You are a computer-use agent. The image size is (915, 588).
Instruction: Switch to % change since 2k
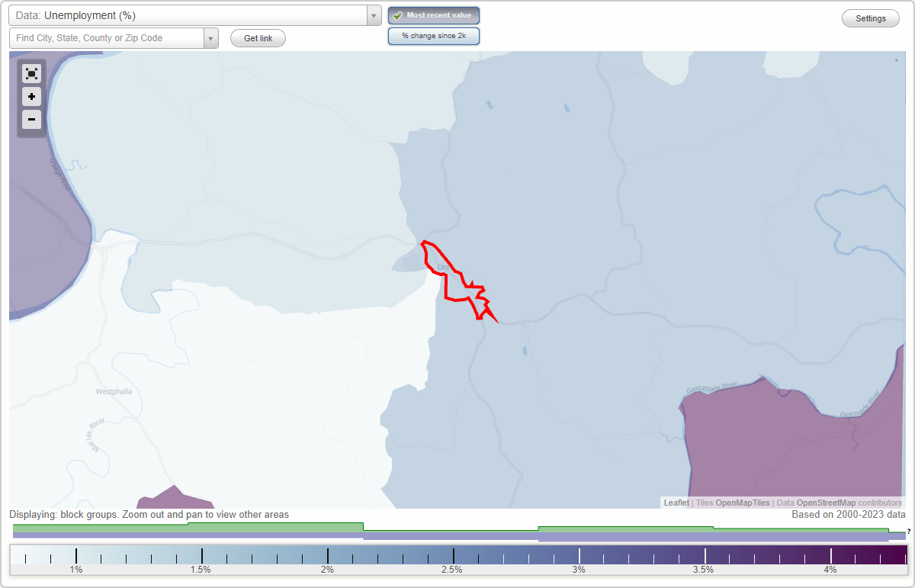pyautogui.click(x=434, y=36)
